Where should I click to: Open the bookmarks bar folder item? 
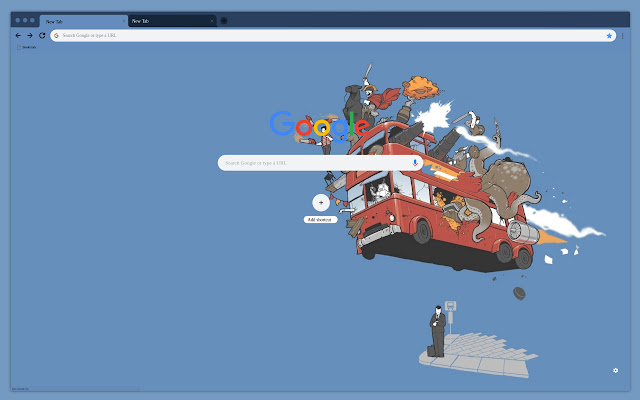point(27,47)
